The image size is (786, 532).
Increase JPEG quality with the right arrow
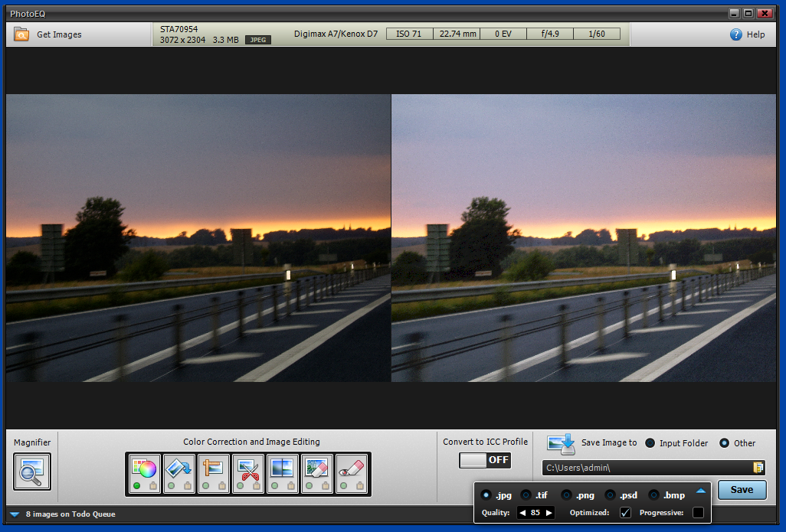click(549, 513)
